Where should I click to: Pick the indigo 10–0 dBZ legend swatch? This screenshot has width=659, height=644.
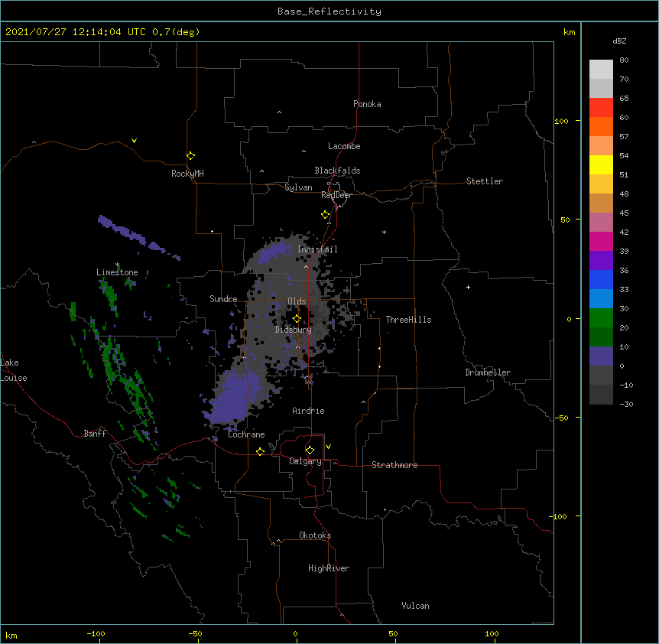tap(601, 356)
